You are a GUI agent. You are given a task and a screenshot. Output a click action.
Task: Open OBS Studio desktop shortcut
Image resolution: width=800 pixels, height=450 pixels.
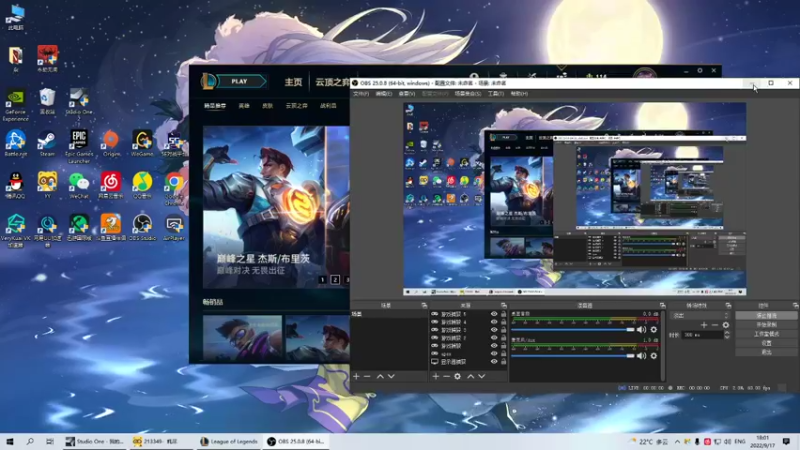tap(142, 228)
